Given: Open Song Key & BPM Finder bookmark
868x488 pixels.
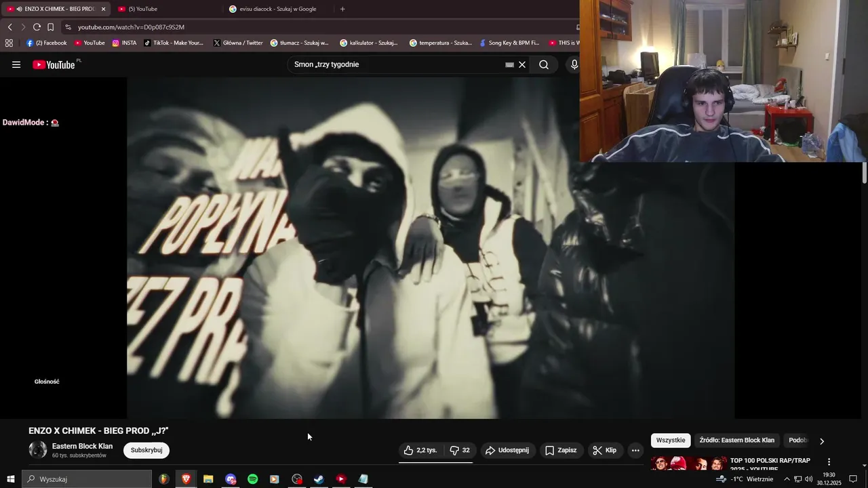Looking at the screenshot, I should [x=509, y=43].
